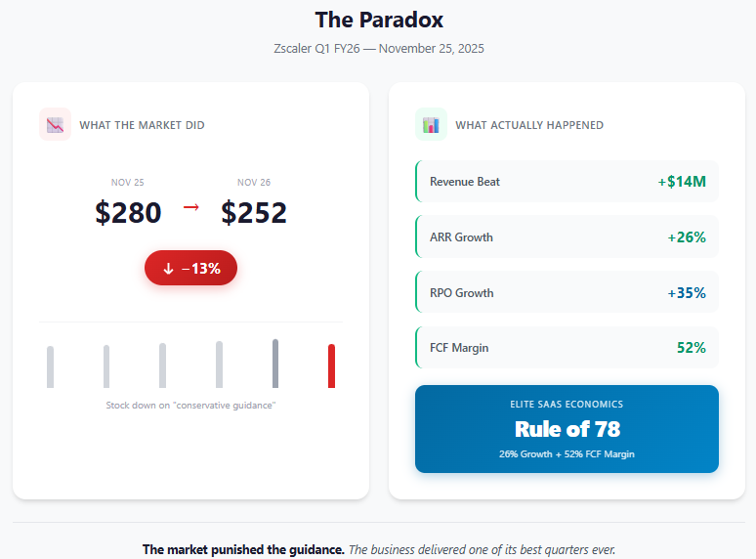
Task: Click the red −13% pill badge
Action: 190,268
